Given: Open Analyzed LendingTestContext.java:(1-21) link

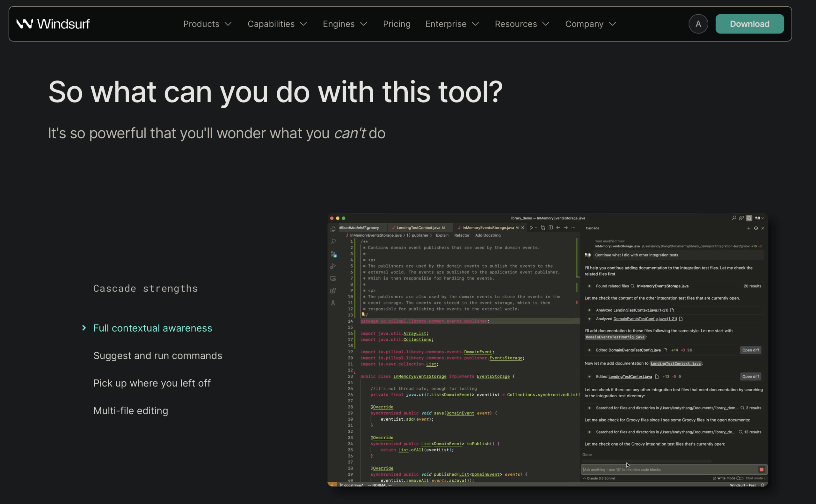Looking at the screenshot, I should [641, 310].
